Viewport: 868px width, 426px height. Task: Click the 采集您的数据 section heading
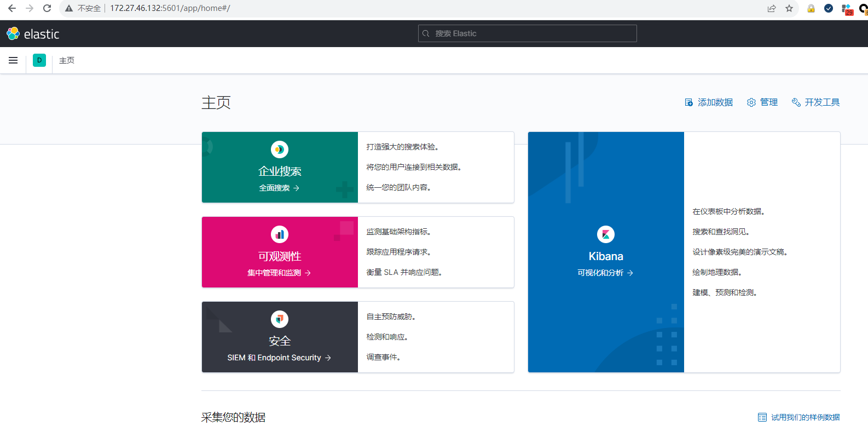[234, 417]
